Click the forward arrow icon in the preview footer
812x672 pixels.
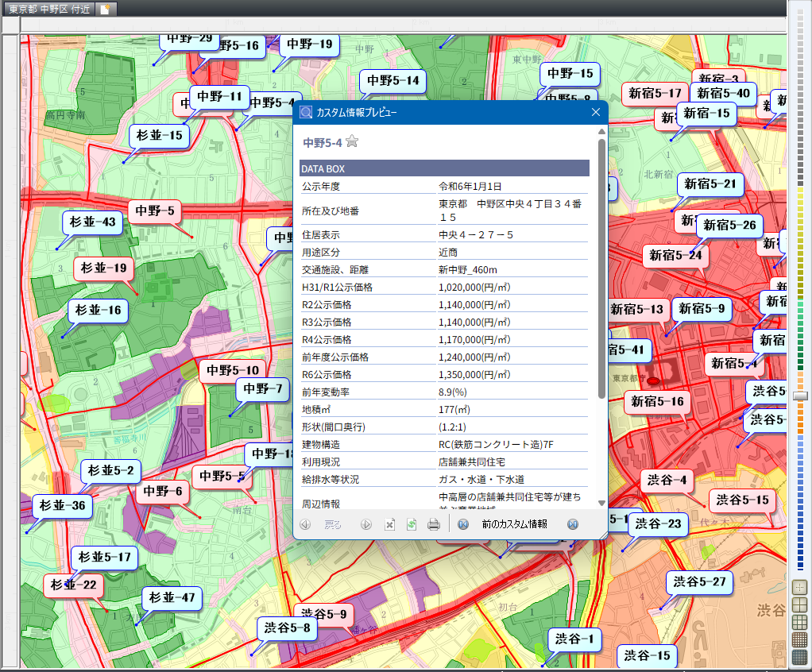pyautogui.click(x=366, y=524)
